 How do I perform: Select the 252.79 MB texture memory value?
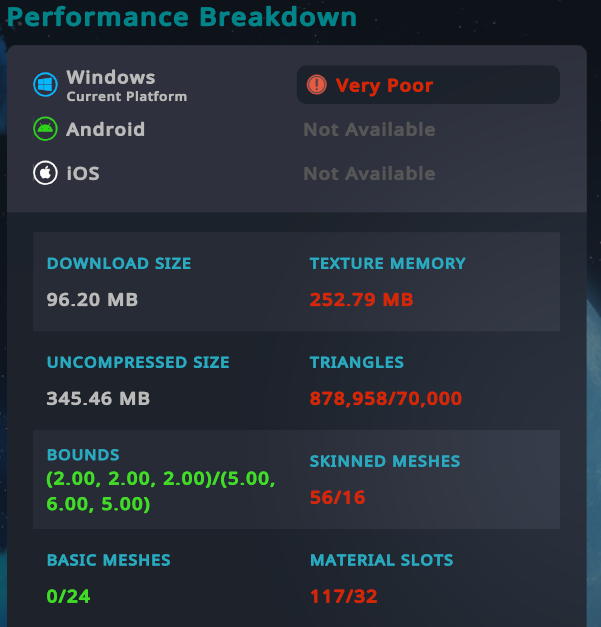(x=361, y=300)
